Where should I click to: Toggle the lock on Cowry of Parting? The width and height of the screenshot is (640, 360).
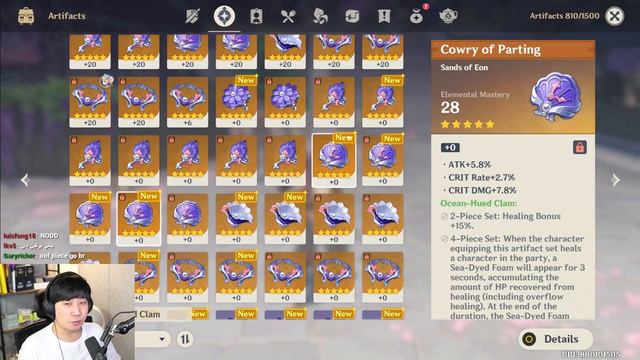point(580,147)
